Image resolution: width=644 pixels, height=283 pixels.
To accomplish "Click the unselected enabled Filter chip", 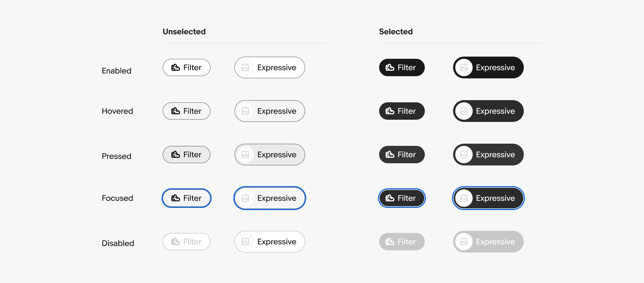I will (x=186, y=67).
